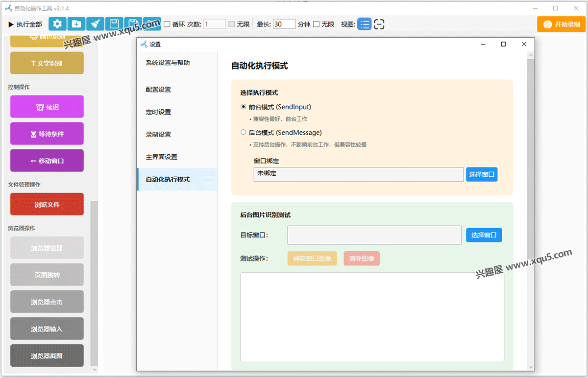Click 选择窗口 button next to 窗口绑定
588x378 pixels.
point(482,174)
